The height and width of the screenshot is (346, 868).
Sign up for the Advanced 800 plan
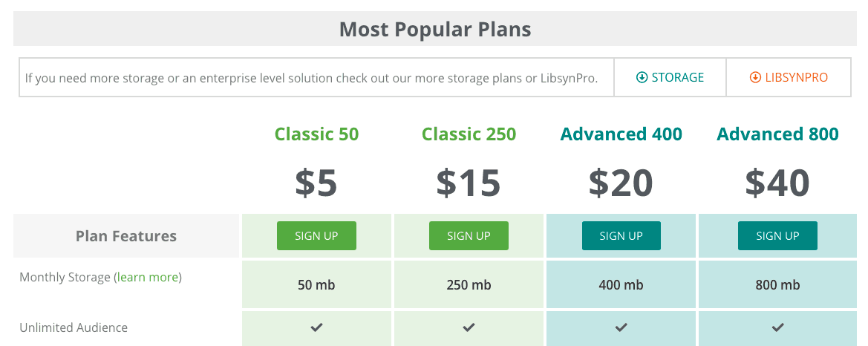(x=777, y=236)
